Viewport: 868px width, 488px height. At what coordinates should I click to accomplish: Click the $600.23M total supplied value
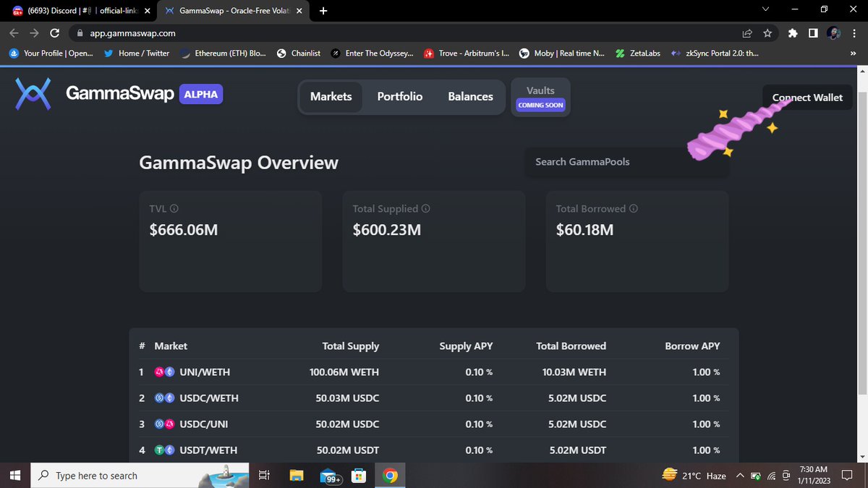387,230
